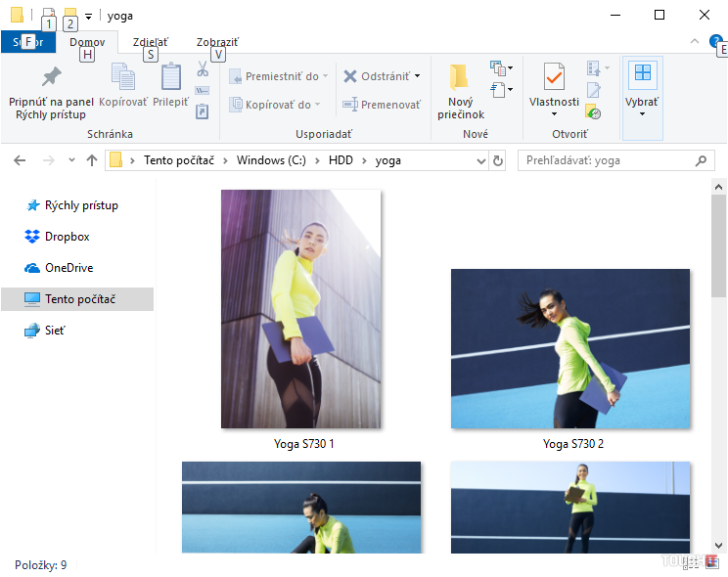Switch to the Zdieľať ribbon tab
The height and width of the screenshot is (577, 728).
[150, 42]
